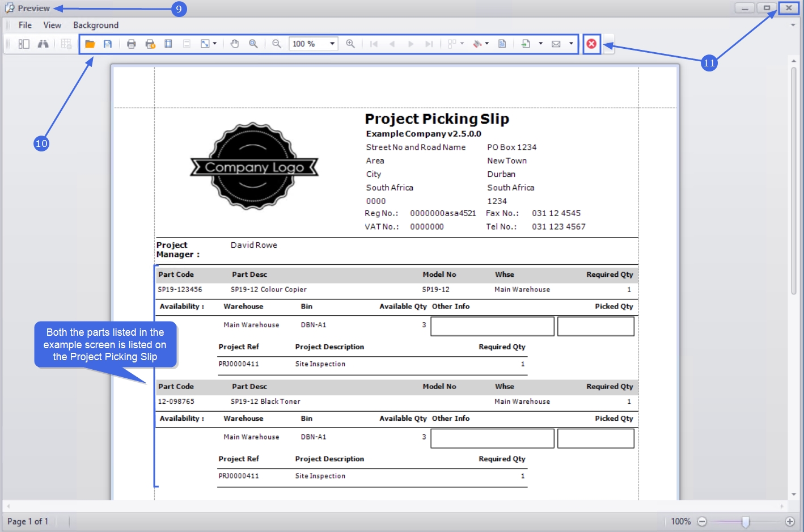This screenshot has height=532, width=804.
Task: Open the File menu
Action: 25,25
